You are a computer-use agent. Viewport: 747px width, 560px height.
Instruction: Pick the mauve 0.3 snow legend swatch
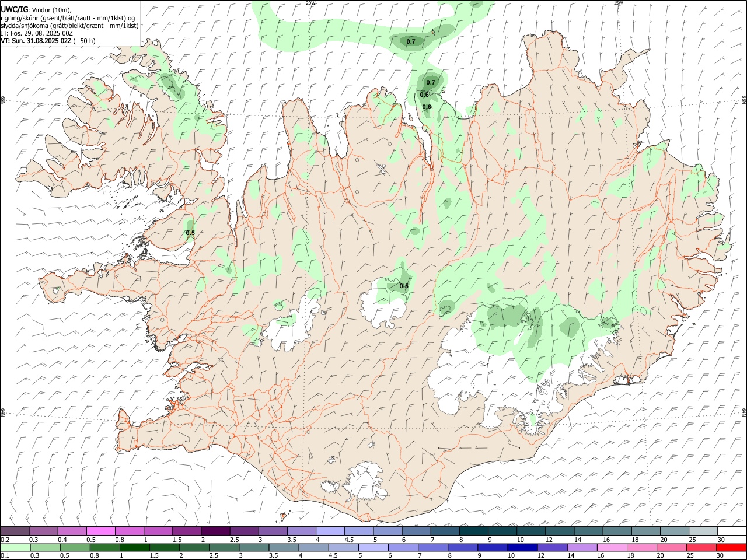pos(43,531)
